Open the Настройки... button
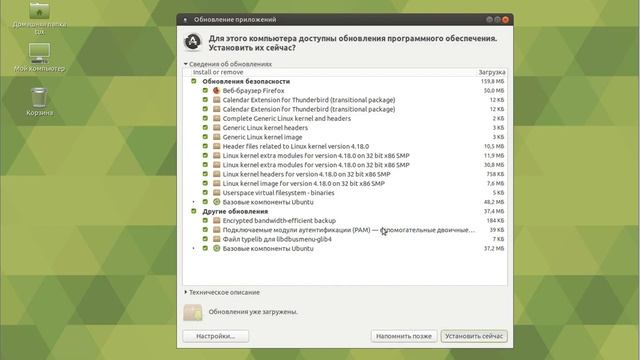This screenshot has width=640, height=360. (216, 336)
